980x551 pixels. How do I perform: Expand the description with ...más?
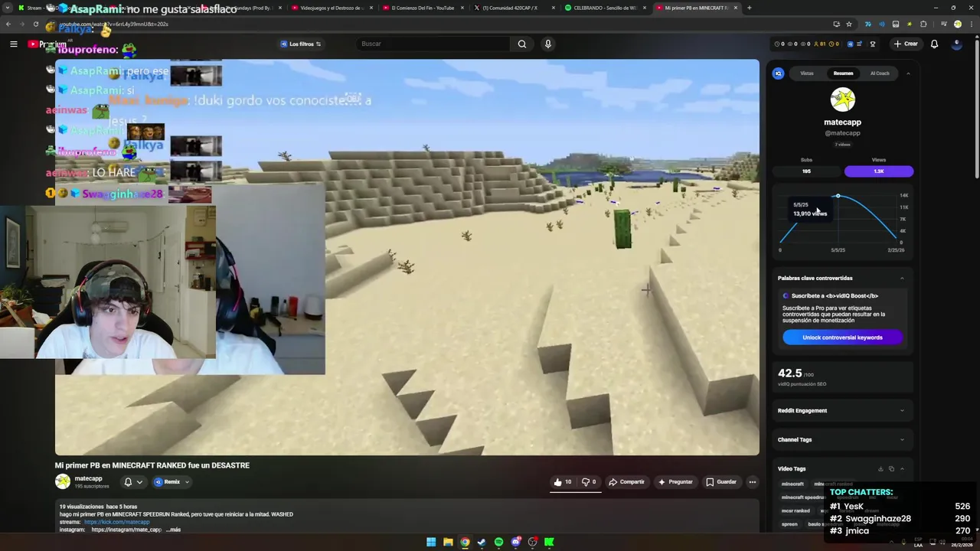(173, 530)
